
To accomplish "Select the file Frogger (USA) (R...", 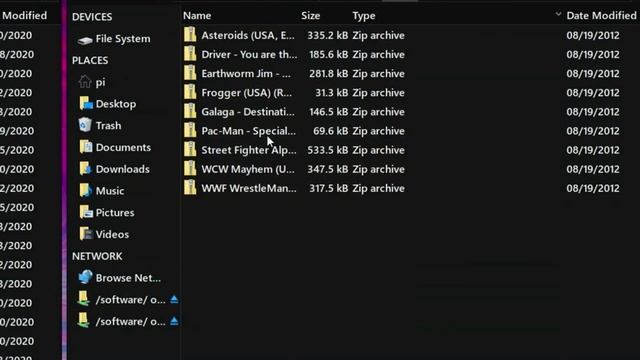I will tap(247, 93).
